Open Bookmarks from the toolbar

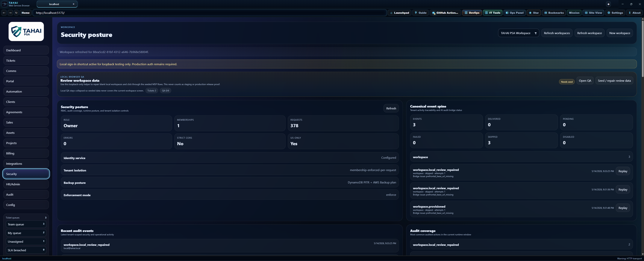point(554,13)
